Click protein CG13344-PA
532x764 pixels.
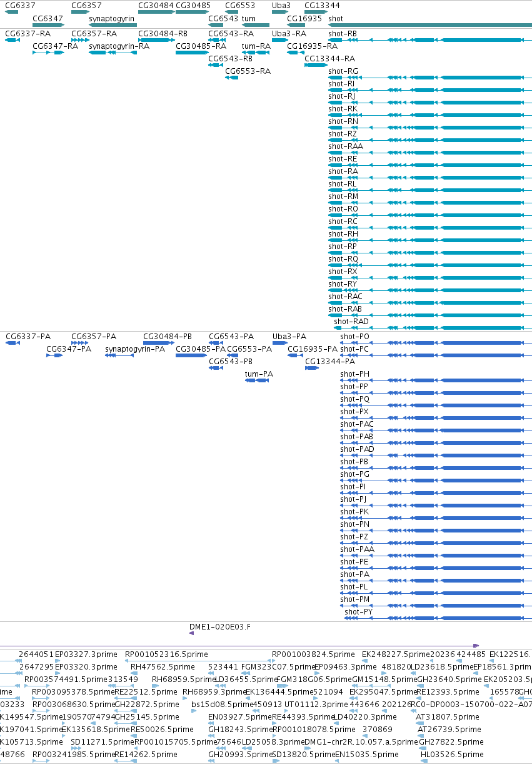point(329,361)
